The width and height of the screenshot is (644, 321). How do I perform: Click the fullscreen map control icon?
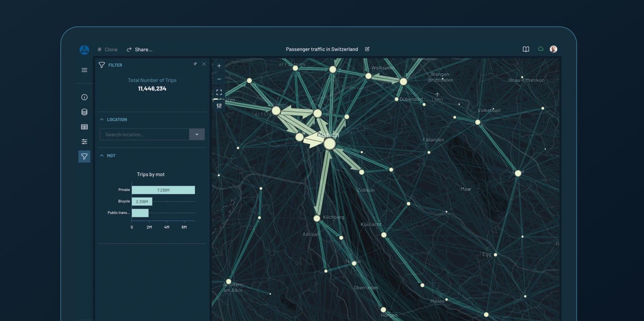pyautogui.click(x=219, y=92)
